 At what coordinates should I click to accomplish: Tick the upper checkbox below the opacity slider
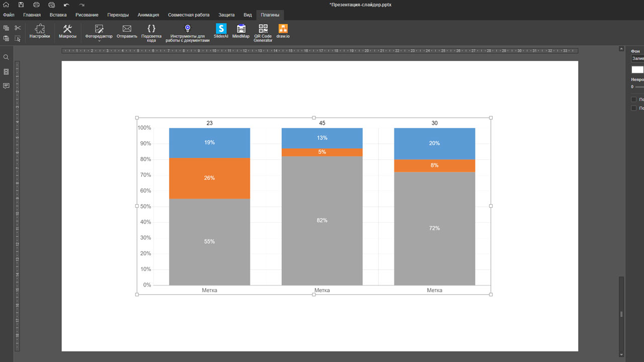634,100
